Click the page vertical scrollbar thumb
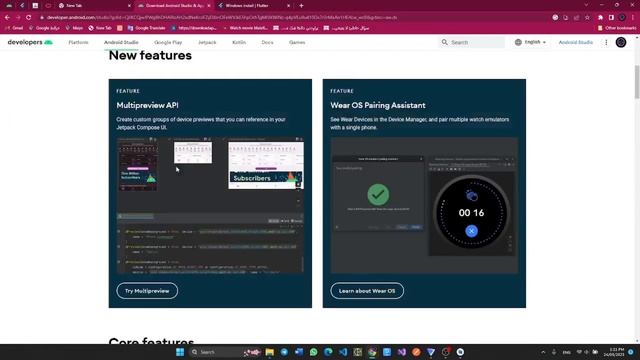 (x=637, y=82)
